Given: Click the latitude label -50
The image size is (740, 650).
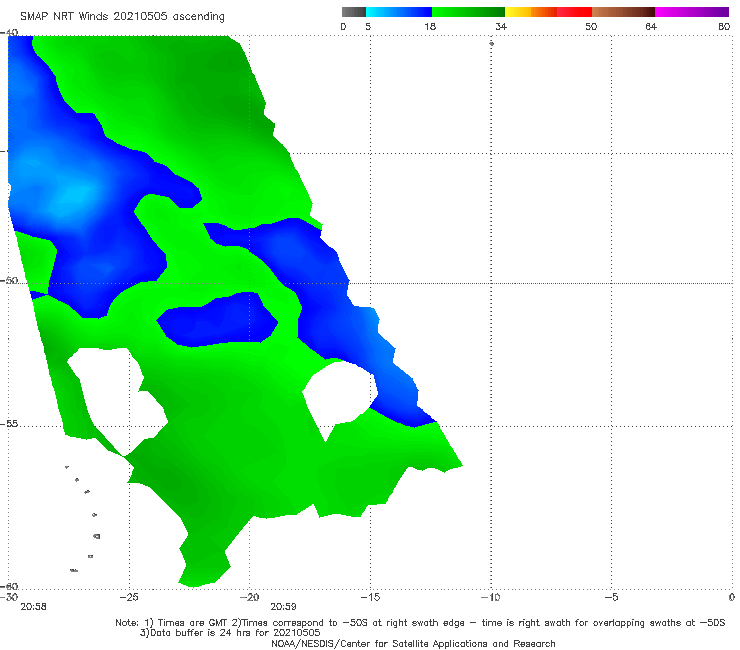Looking at the screenshot, I should click(9, 280).
